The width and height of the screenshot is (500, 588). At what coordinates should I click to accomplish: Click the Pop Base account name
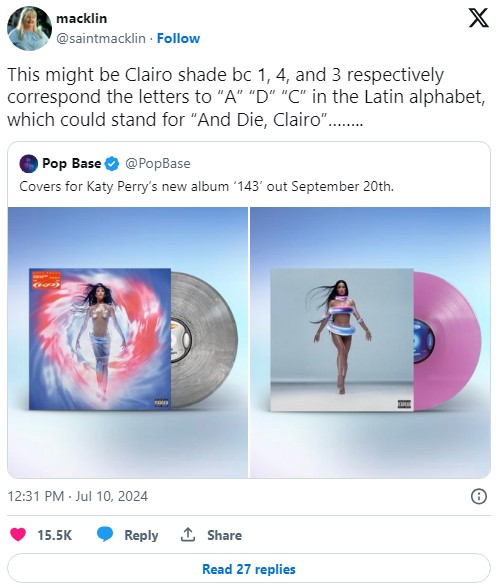72,164
